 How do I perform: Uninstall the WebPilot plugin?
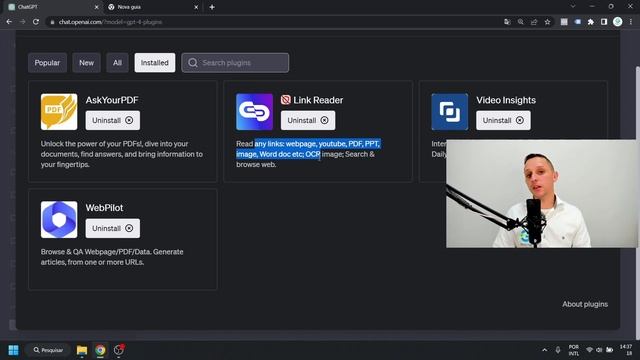coord(113,228)
